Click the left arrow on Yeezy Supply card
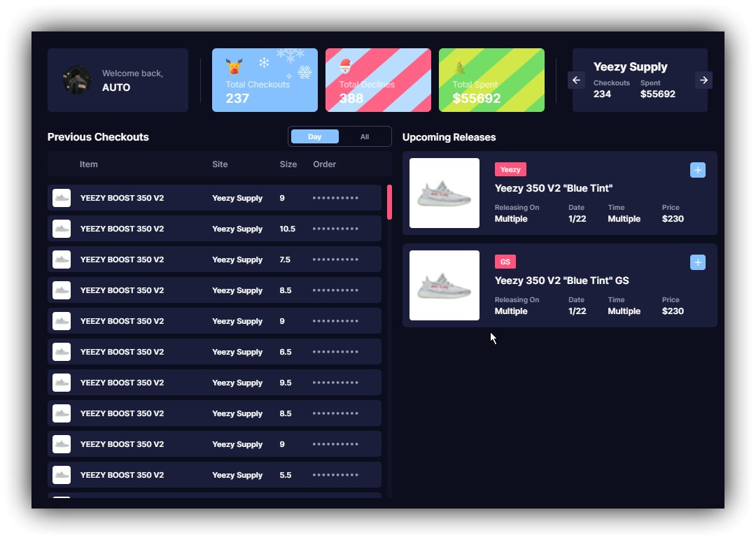This screenshot has height=540, width=756. click(x=576, y=80)
